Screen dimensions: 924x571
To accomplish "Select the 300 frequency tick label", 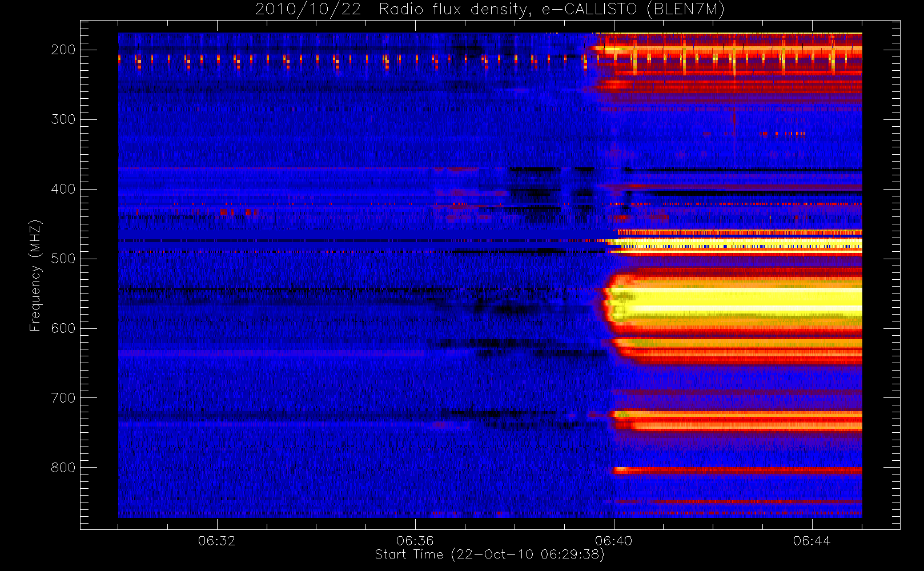I will click(63, 119).
